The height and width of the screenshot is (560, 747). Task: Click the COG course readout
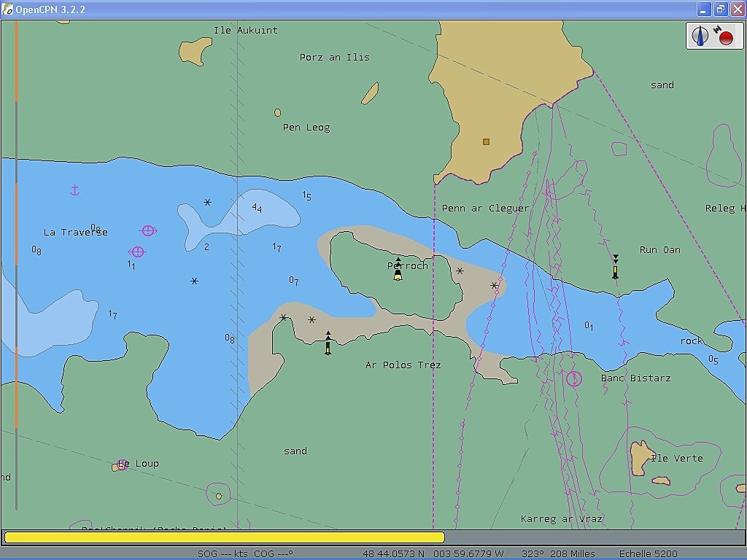coord(274,554)
